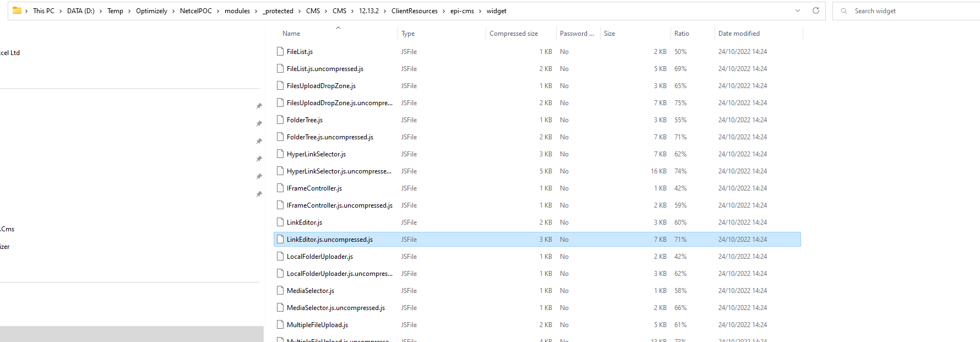Click the search magnifier icon
The width and height of the screenshot is (980, 342).
pyautogui.click(x=843, y=11)
